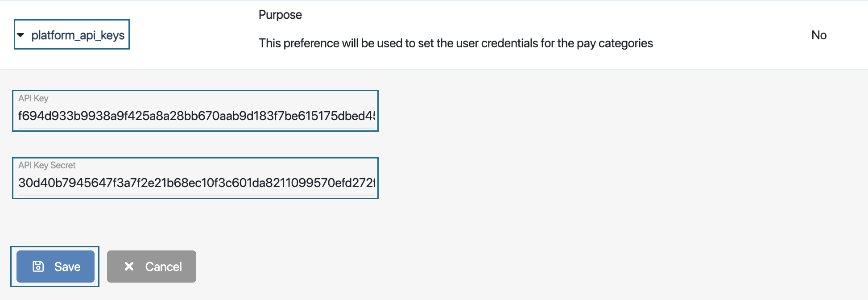The image size is (868, 300).
Task: Click the word 'Cancel' on the gray button
Action: (164, 267)
